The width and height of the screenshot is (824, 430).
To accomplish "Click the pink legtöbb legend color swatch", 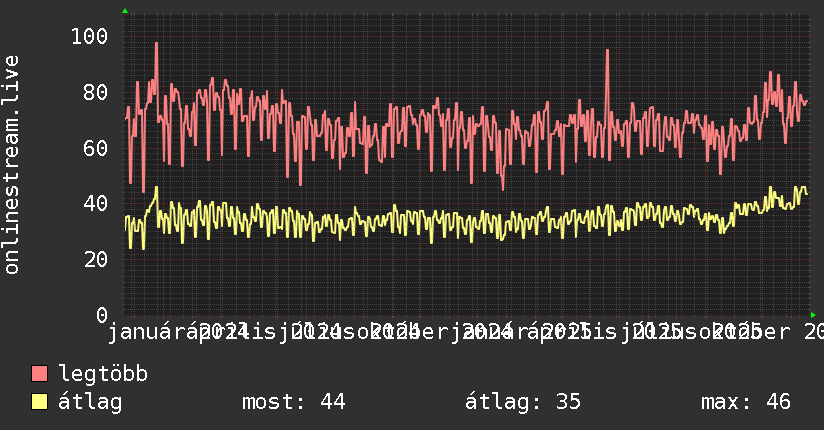I will pos(39,374).
